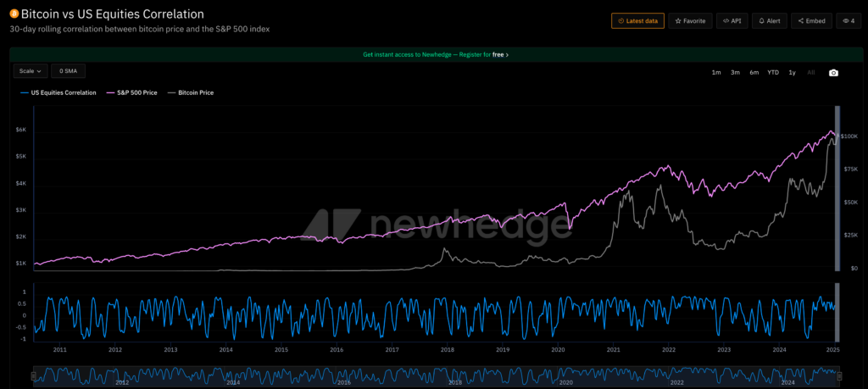The height and width of the screenshot is (389, 868).
Task: Click the $0 right axis label
Action: point(854,269)
